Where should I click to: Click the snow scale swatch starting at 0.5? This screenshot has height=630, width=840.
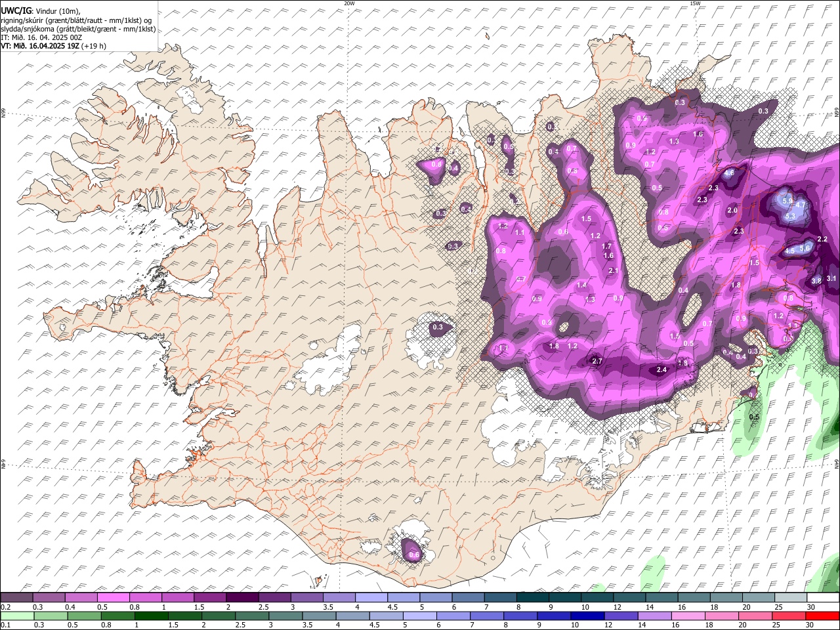tap(113, 598)
